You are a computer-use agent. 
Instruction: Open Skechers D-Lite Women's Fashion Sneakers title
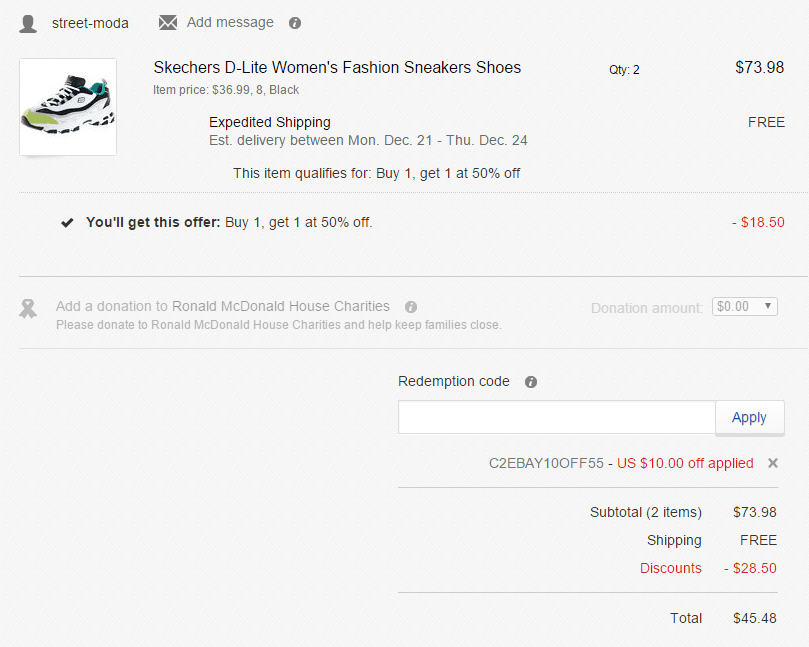pyautogui.click(x=337, y=68)
